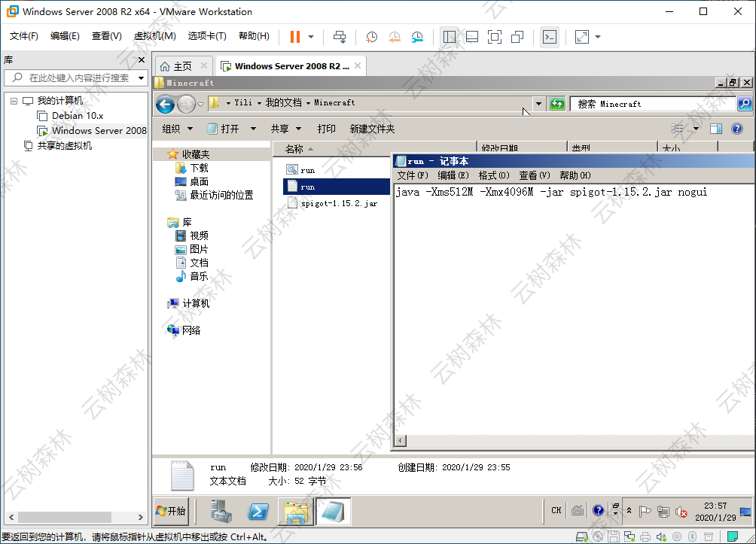The image size is (756, 544).
Task: Toggle the thumbnail bar view
Action: [472, 37]
